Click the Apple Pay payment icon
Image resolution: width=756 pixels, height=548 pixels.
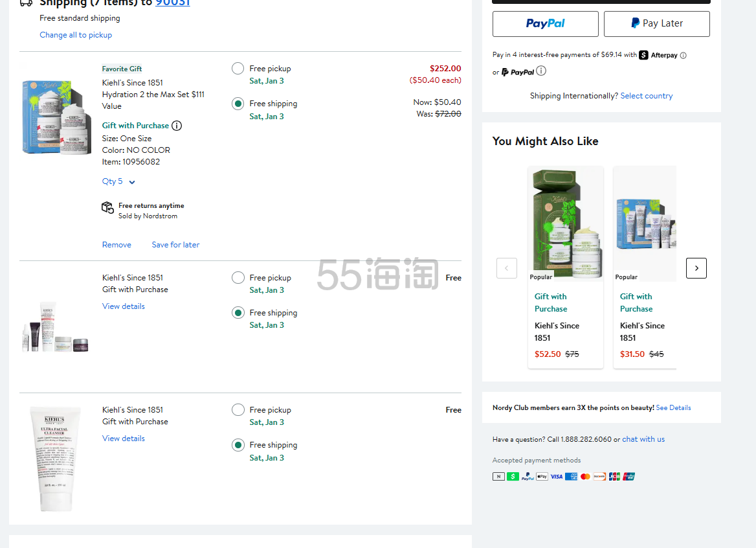click(x=542, y=477)
